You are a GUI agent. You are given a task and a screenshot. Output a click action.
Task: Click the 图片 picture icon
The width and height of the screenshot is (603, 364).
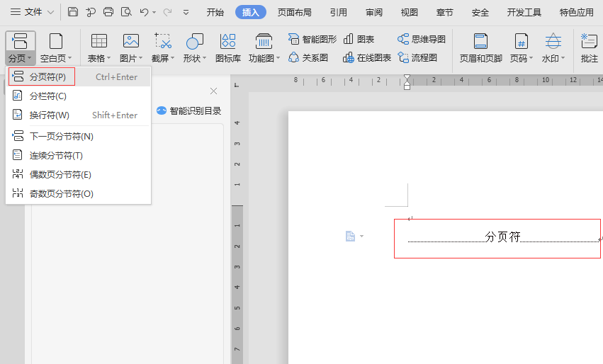pyautogui.click(x=131, y=41)
